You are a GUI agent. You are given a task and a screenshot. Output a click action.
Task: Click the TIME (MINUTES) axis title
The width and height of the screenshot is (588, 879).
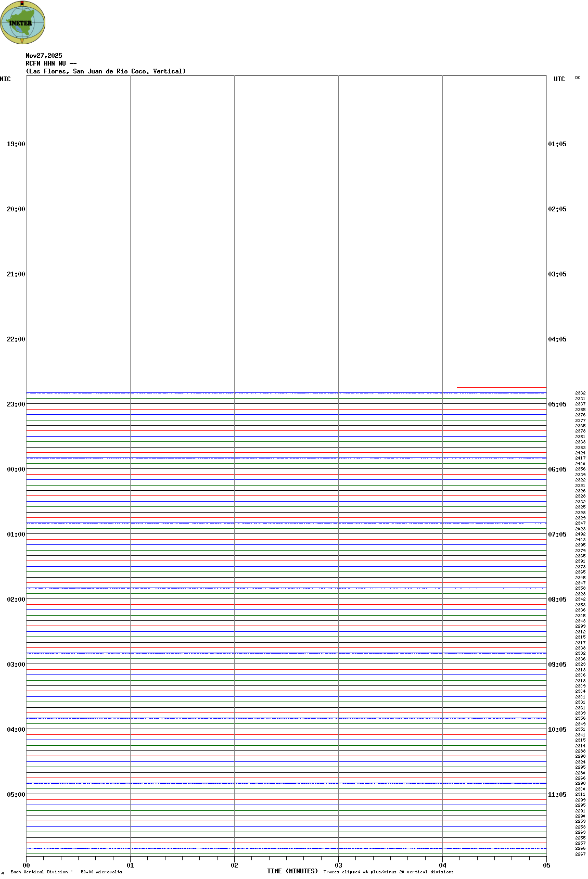292,871
